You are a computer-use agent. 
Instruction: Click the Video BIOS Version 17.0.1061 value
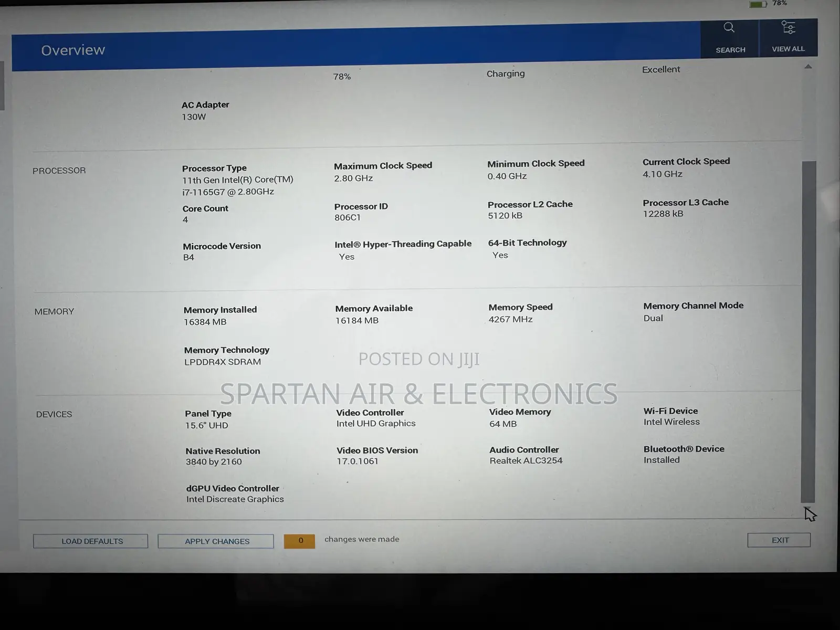(x=358, y=461)
